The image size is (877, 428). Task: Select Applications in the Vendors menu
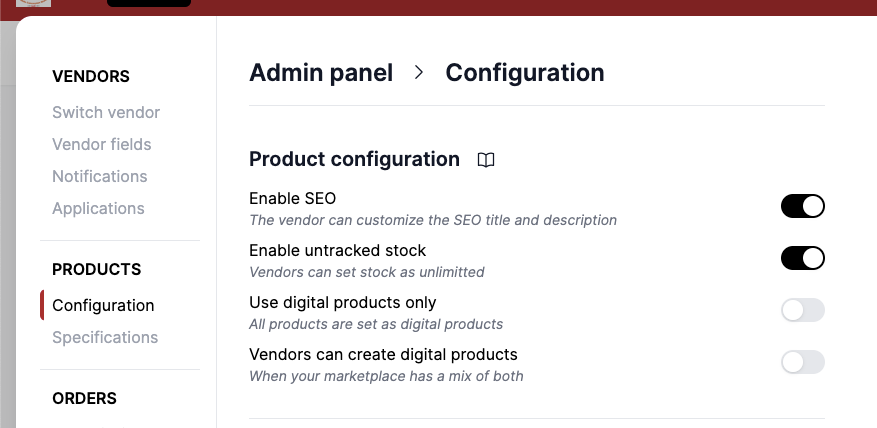coord(98,208)
